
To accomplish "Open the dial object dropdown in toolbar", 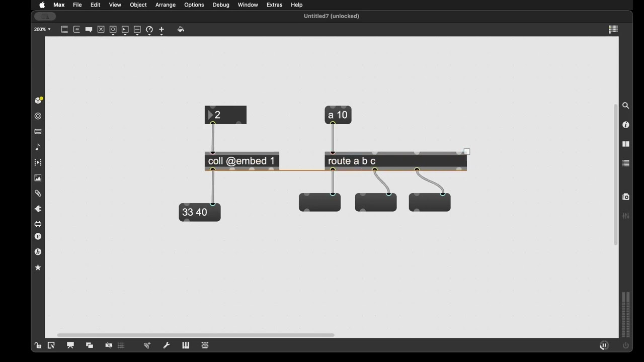I will tap(149, 30).
